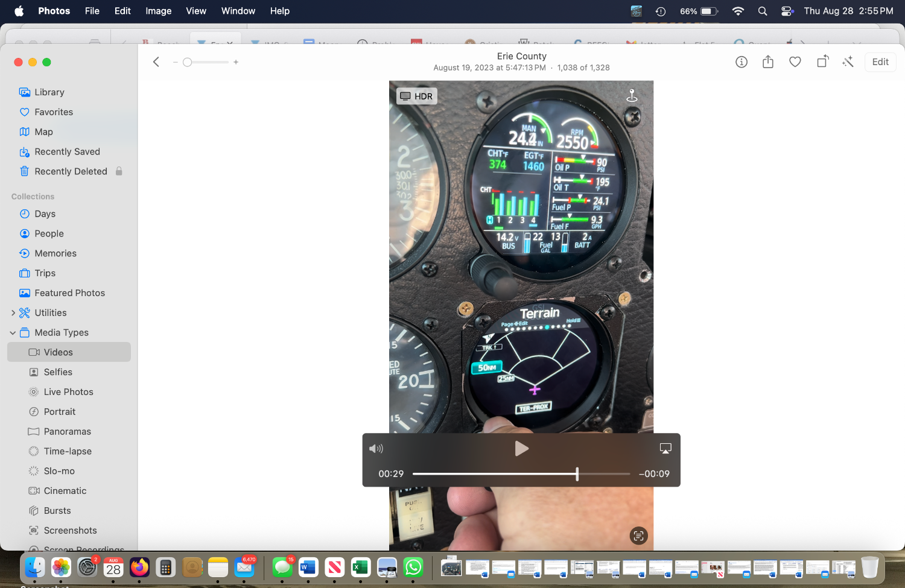Show info for the current video
Screen dimensions: 905x588
tap(741, 62)
